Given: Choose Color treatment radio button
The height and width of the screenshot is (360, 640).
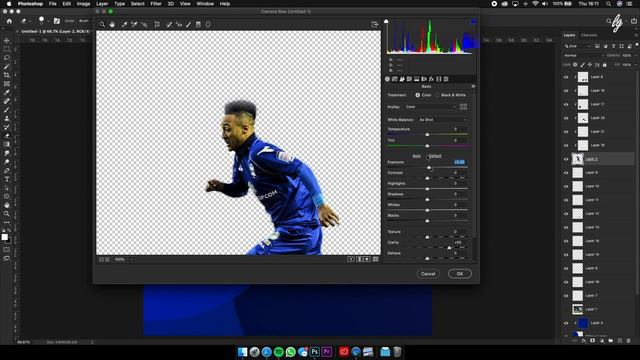Looking at the screenshot, I should tap(418, 95).
